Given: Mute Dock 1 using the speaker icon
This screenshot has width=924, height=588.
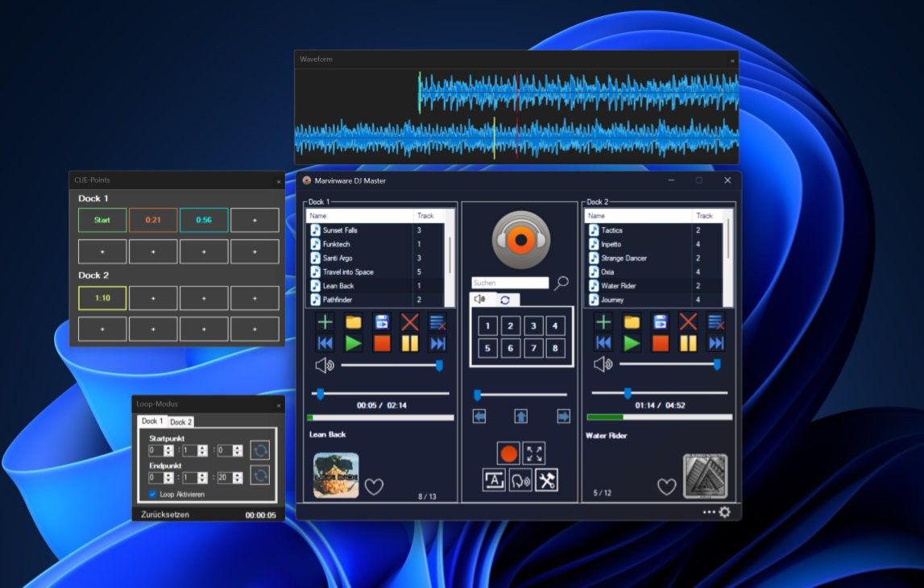Looking at the screenshot, I should 324,366.
